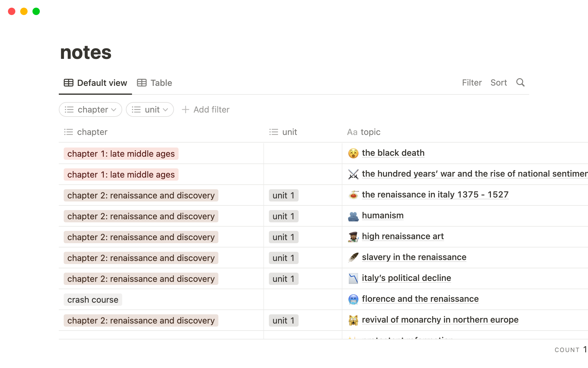
Task: Click the cold face icon beside florence and the renaissance
Action: 353,299
